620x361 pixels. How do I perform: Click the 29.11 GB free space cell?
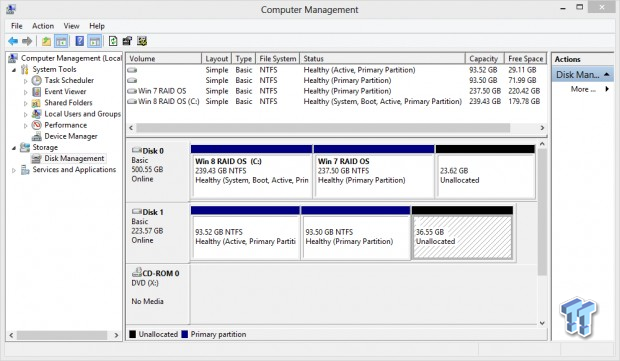(522, 70)
